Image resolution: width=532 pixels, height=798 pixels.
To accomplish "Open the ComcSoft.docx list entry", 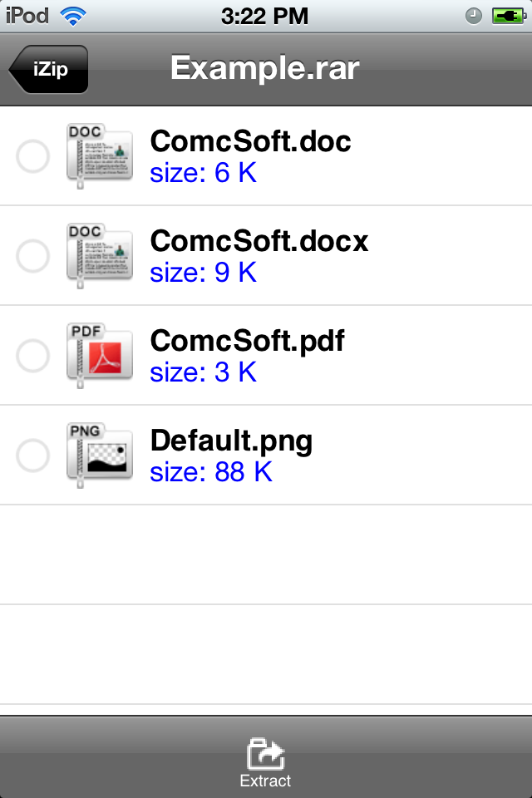I will pyautogui.click(x=266, y=256).
